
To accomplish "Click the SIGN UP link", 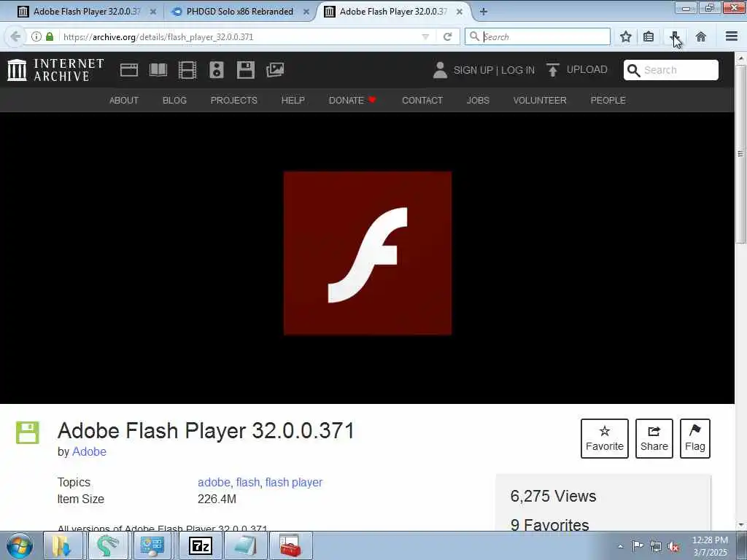I will pos(473,70).
